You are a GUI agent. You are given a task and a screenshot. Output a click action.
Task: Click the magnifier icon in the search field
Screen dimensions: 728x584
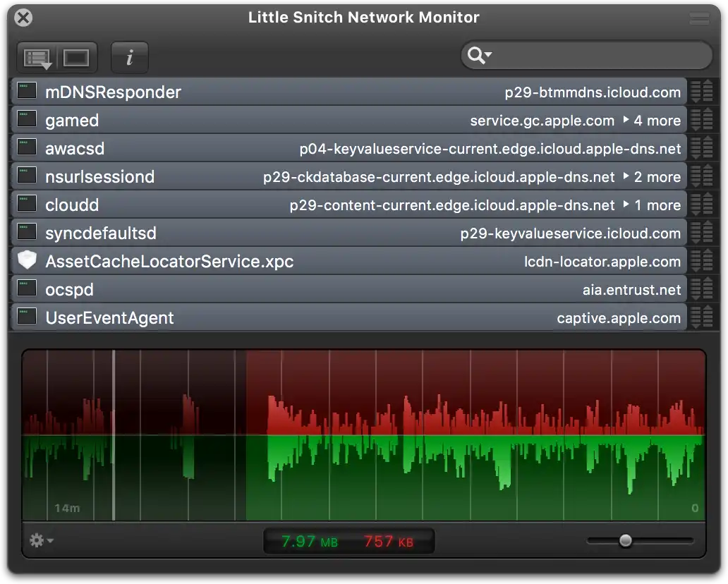click(477, 55)
